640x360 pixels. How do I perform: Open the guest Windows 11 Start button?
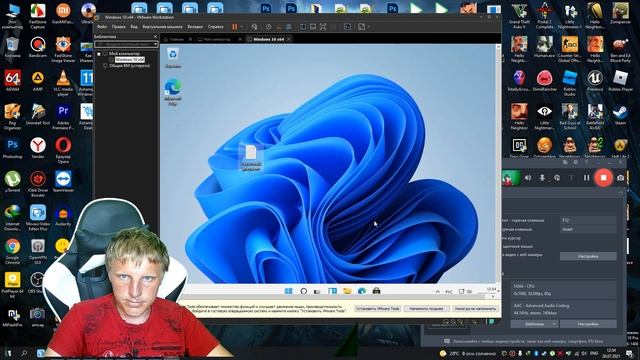(289, 291)
